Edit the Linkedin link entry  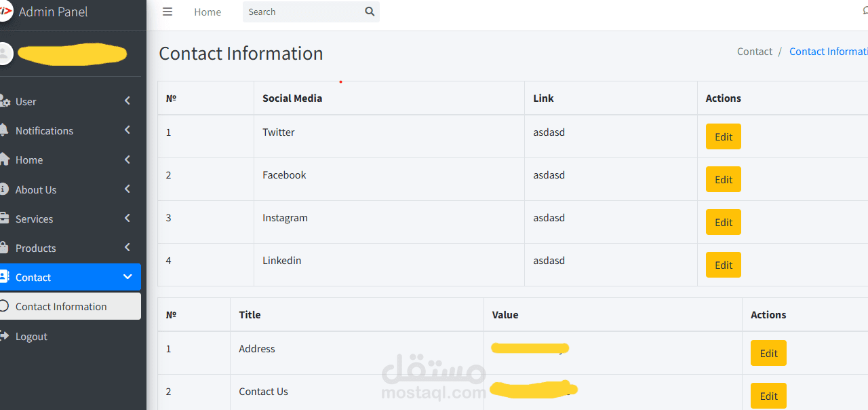coord(723,265)
